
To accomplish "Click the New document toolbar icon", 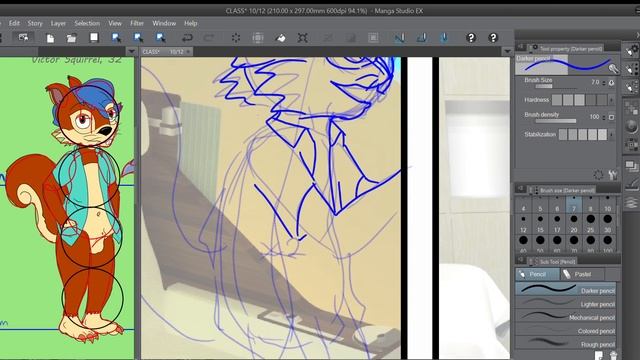I will click(50, 38).
